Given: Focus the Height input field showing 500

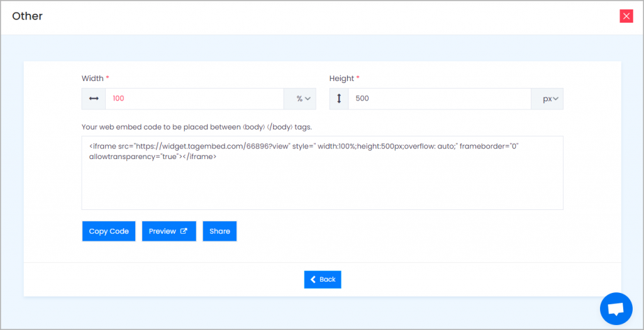Looking at the screenshot, I should coord(440,99).
